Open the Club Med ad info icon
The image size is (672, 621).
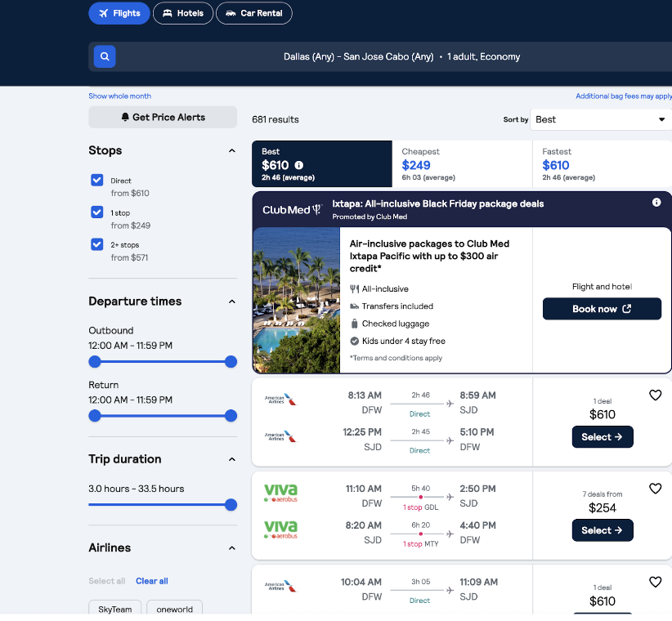(x=656, y=202)
